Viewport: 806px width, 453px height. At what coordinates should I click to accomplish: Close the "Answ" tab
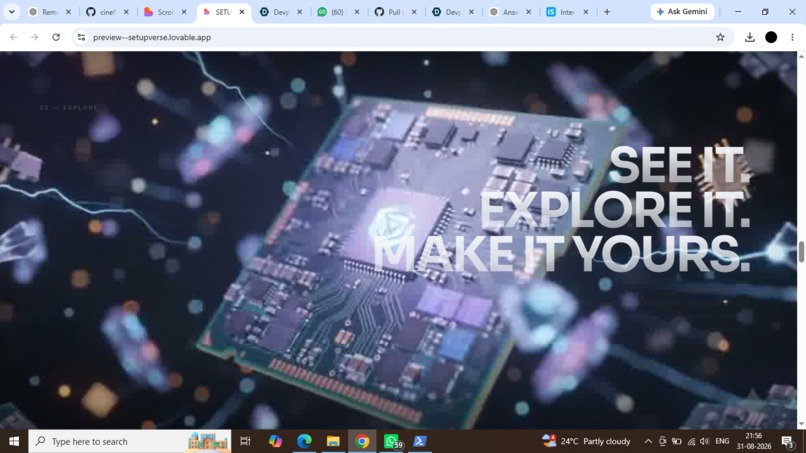pyautogui.click(x=528, y=12)
